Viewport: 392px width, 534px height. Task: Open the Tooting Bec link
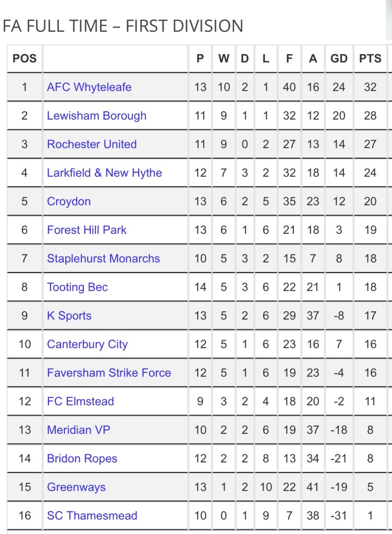pos(77,287)
